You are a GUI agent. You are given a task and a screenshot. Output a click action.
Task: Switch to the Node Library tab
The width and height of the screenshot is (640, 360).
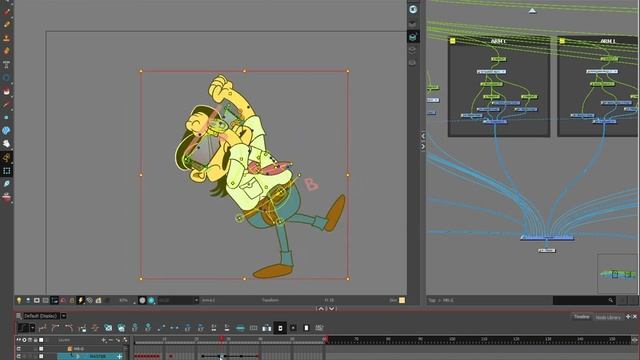tap(608, 317)
